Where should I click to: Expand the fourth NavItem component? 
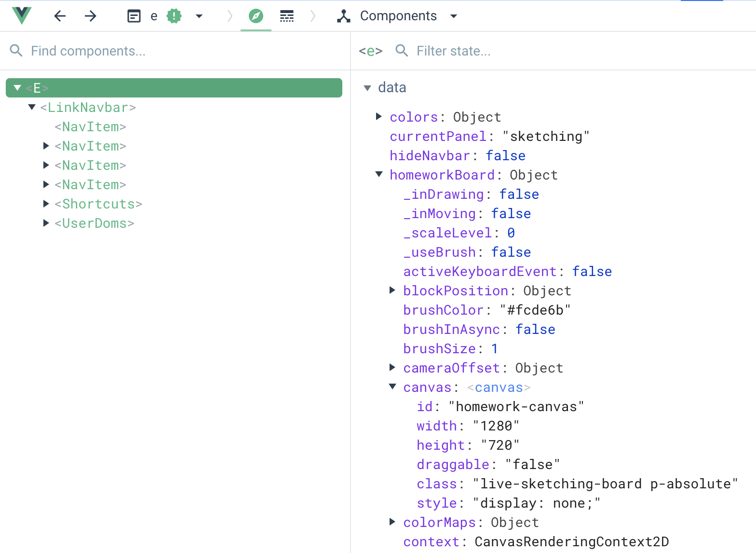point(46,184)
